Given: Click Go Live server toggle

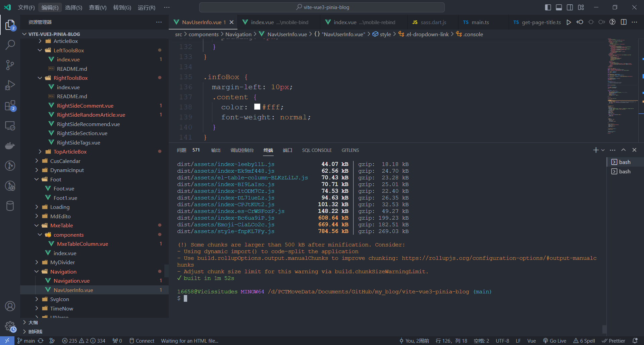Looking at the screenshot, I should coord(554,341).
